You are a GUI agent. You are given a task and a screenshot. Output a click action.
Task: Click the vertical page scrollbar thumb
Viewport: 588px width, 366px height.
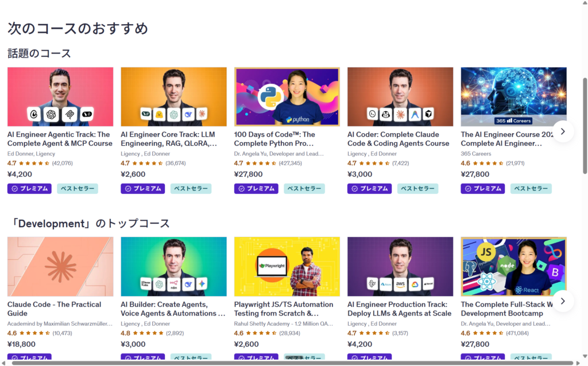coord(585,126)
